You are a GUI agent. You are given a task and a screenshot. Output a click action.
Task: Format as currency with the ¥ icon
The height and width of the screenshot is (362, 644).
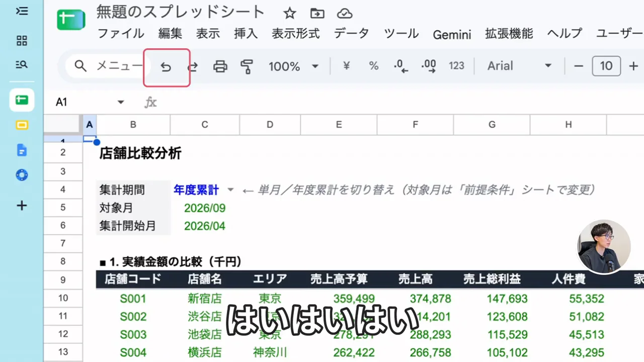click(346, 66)
